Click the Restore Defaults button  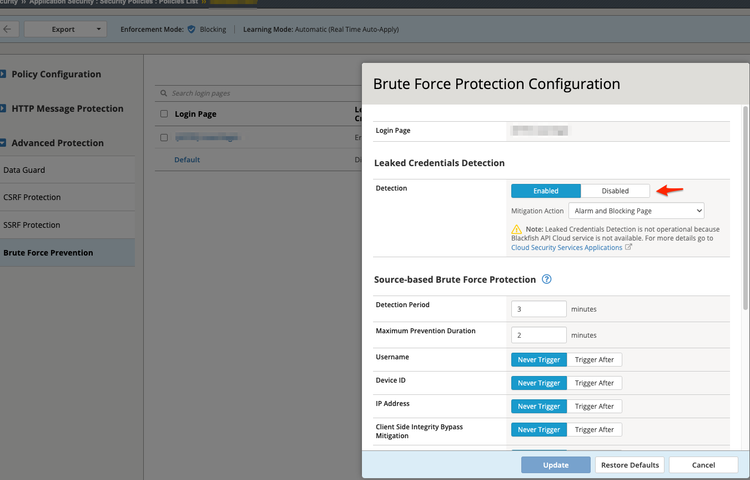point(630,465)
